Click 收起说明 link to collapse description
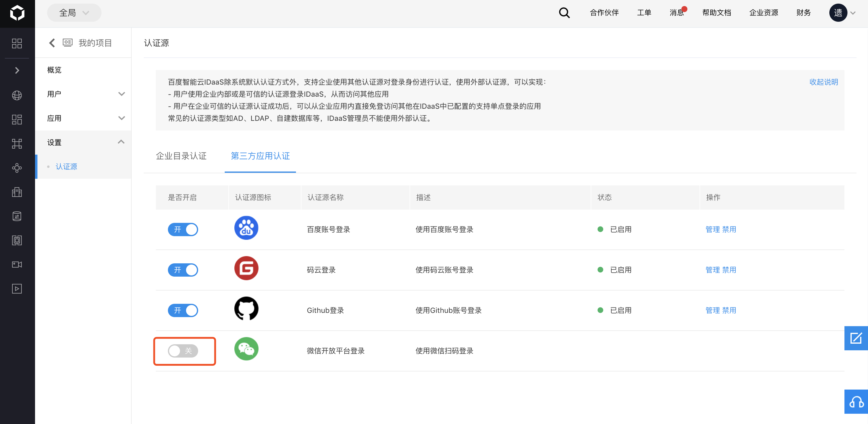The image size is (868, 424). (823, 82)
